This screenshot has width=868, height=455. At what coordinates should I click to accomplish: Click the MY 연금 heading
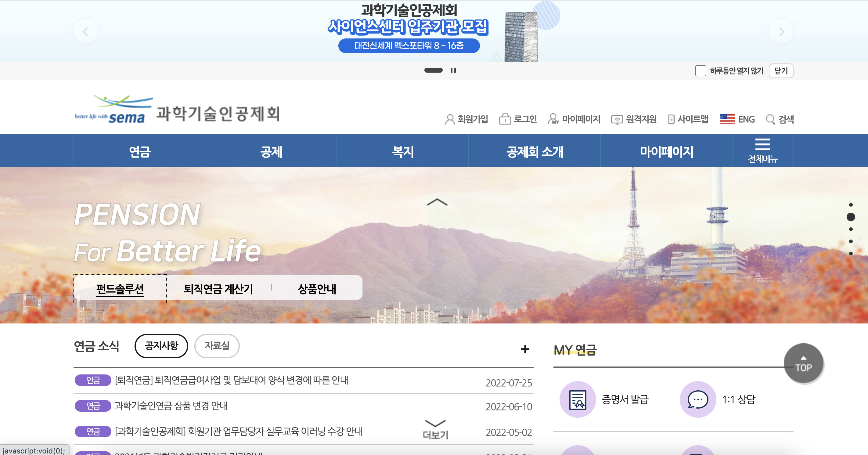[x=575, y=350]
